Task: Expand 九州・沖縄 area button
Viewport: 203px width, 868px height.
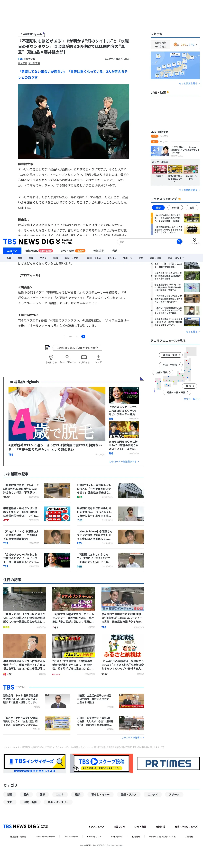Action: click(163, 372)
